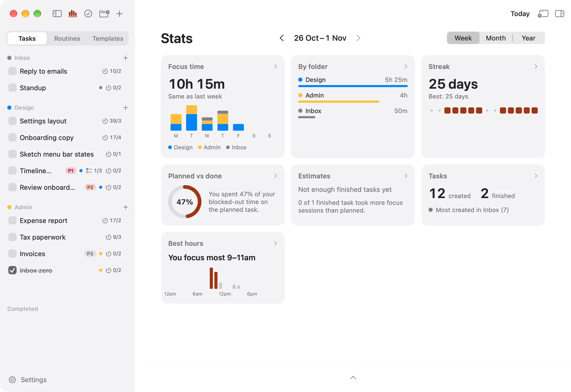Click the Design folder progress bar

click(353, 86)
